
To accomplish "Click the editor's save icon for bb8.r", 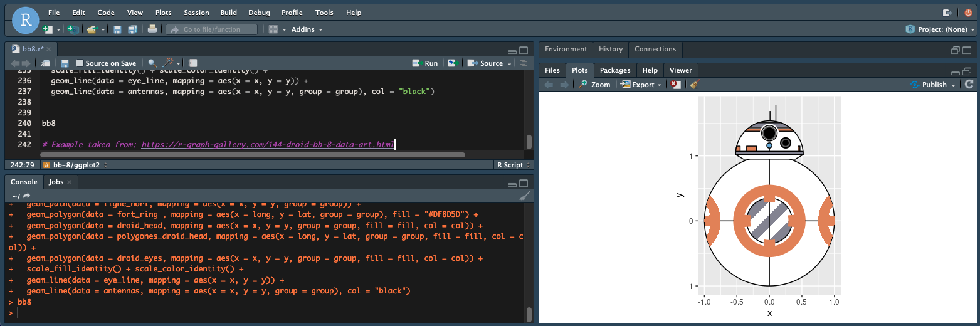I will point(65,63).
